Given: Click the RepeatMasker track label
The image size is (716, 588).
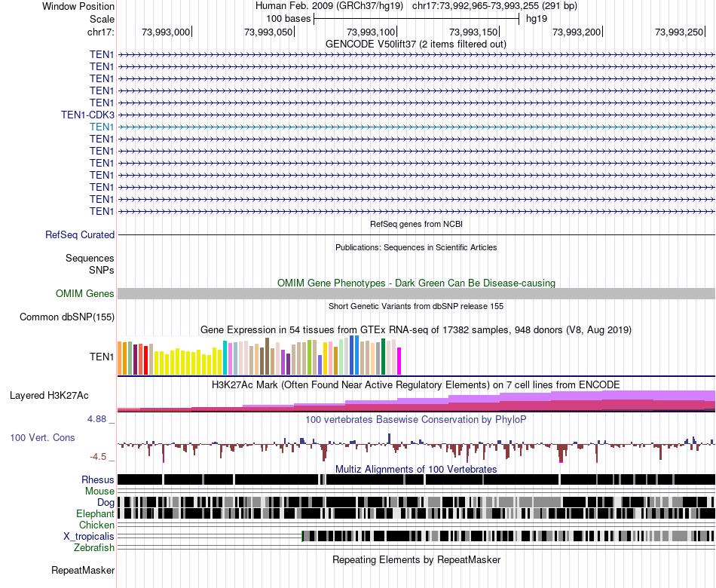Looking at the screenshot, I should [83, 571].
